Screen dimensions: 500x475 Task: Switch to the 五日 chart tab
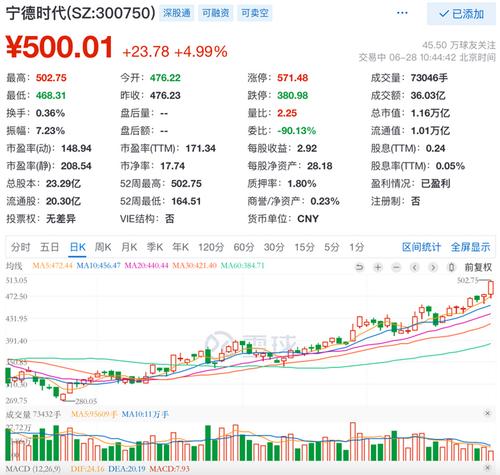click(49, 247)
